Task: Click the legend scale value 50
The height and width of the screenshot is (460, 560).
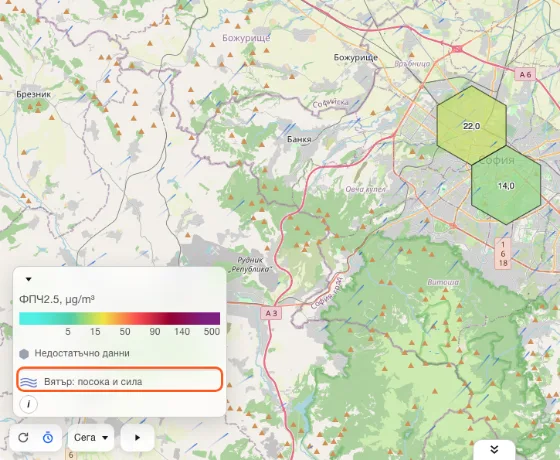Action: point(125,332)
